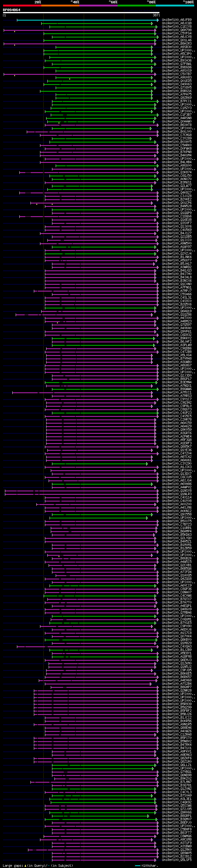Click the UniRef100_B3M6S1 label

(x=177, y=182)
